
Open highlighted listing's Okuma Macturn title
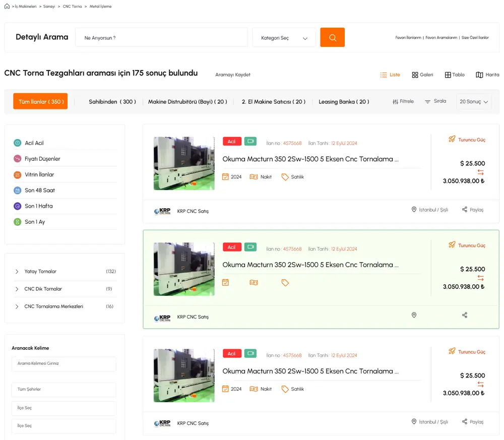[x=310, y=265]
